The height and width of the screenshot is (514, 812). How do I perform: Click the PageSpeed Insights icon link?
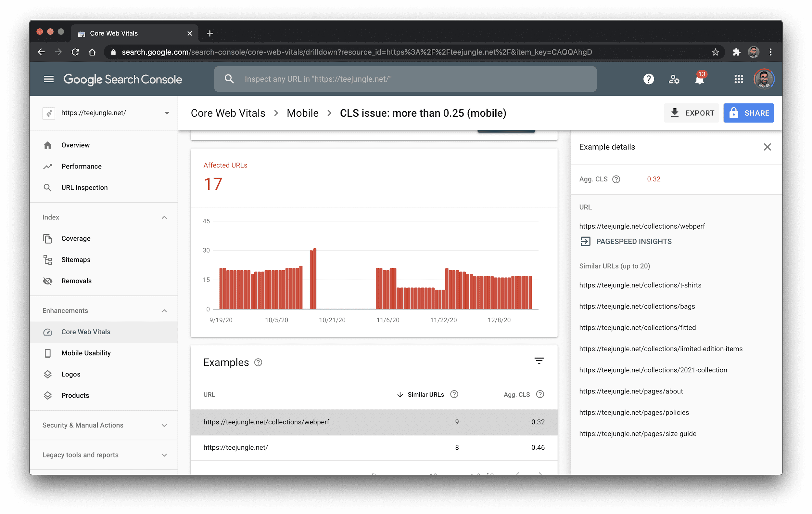tap(585, 241)
